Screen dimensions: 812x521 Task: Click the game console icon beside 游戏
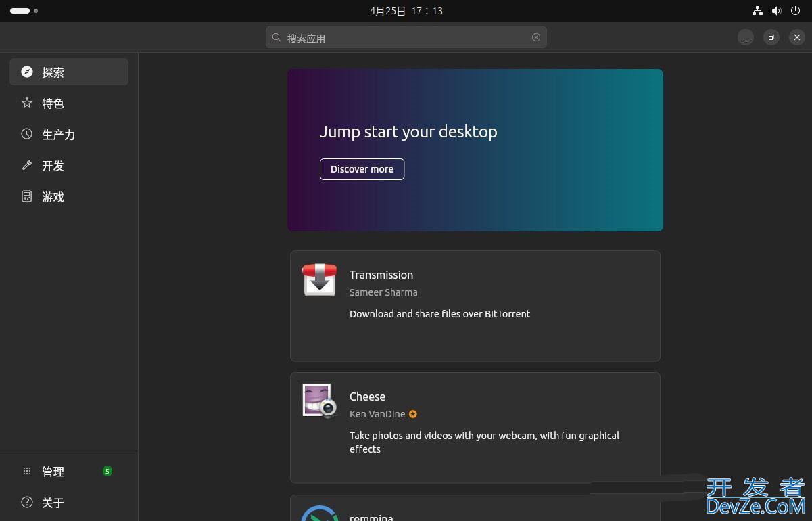[27, 196]
